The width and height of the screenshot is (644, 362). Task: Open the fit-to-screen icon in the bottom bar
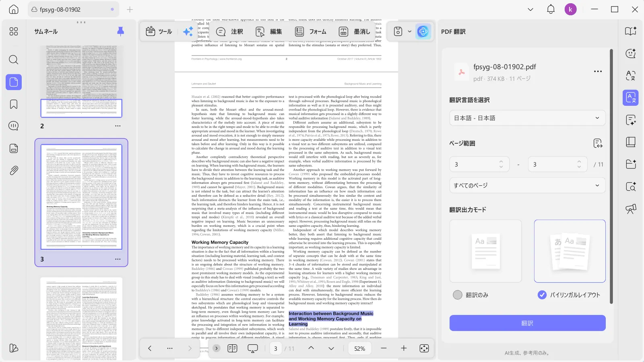coord(424,348)
